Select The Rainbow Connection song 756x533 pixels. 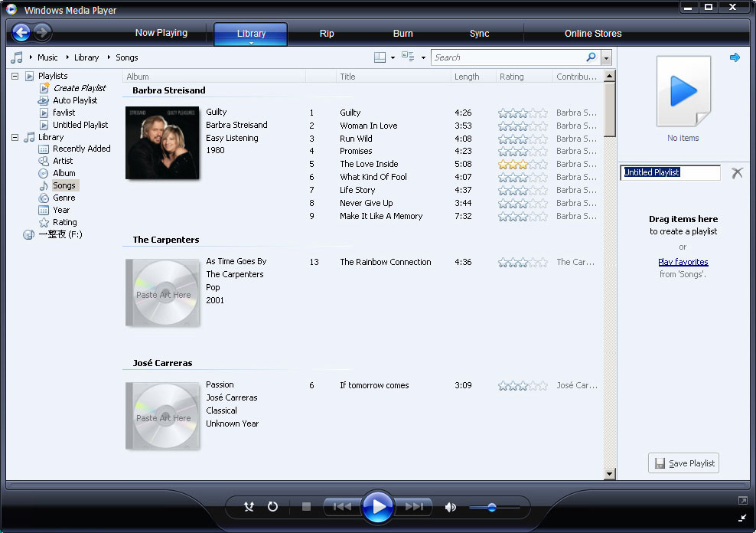pos(385,262)
